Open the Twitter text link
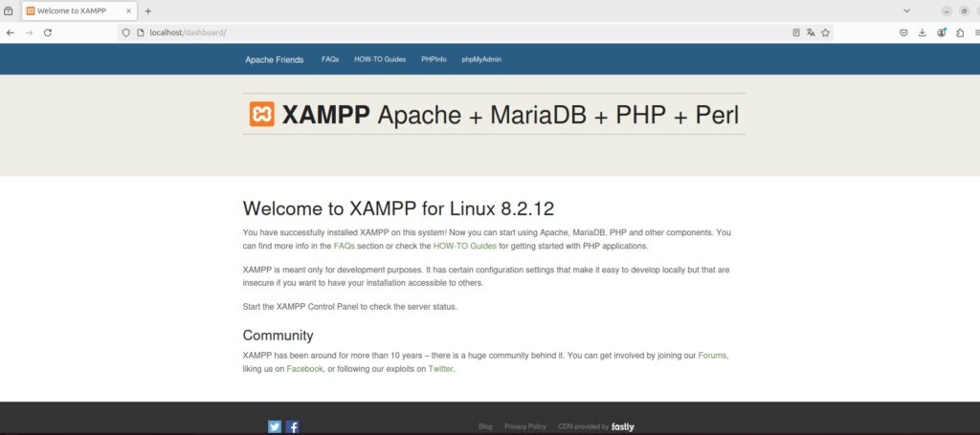Image resolution: width=980 pixels, height=435 pixels. point(440,369)
